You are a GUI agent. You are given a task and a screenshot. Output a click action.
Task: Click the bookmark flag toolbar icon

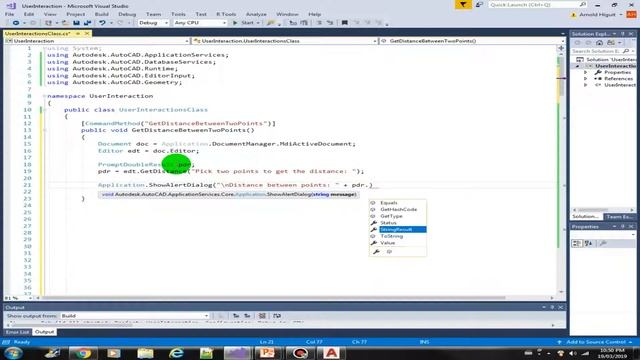(344, 23)
